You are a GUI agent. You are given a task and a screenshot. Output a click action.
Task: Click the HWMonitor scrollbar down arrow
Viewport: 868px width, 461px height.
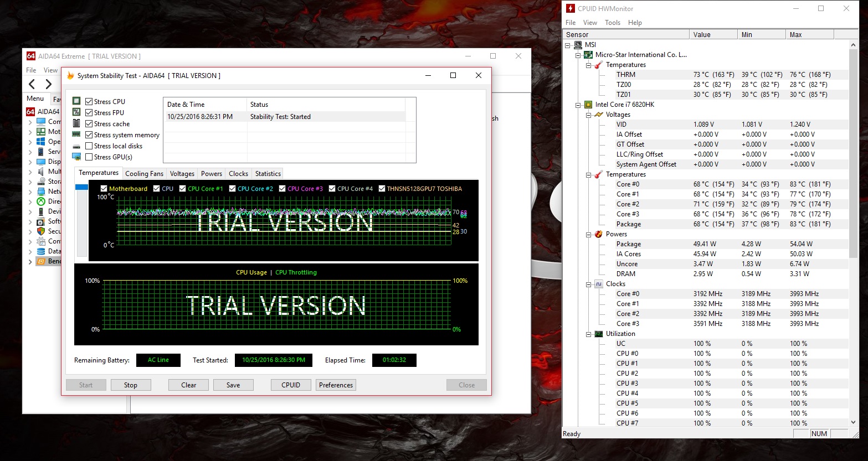853,422
